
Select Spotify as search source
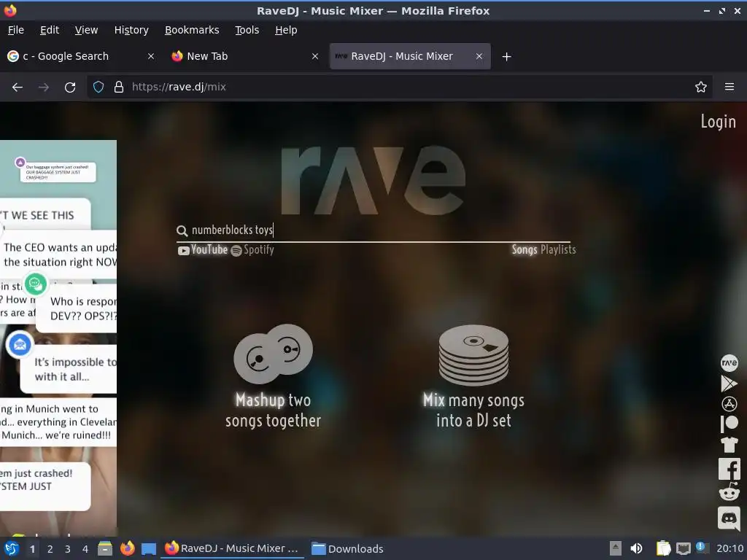pos(252,250)
